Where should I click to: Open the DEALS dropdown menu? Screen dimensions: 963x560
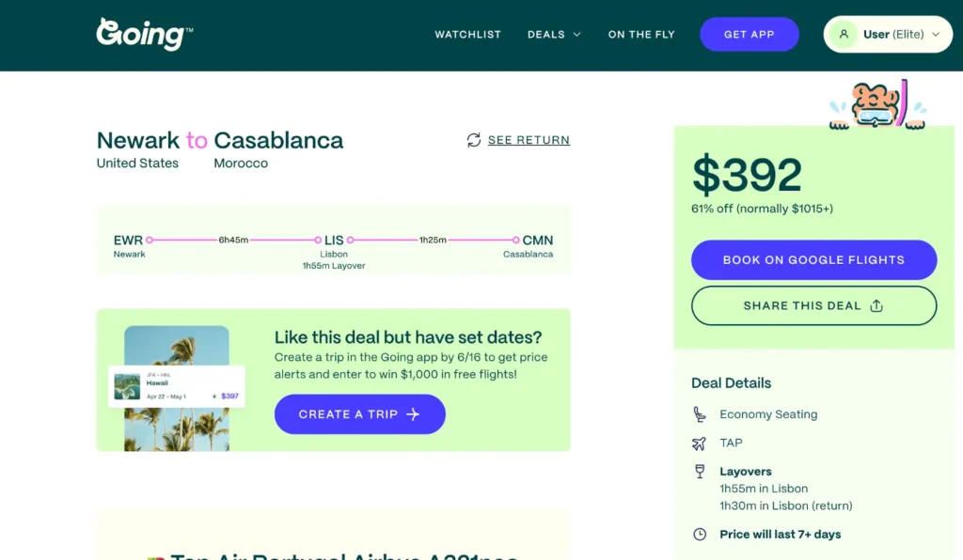(554, 34)
